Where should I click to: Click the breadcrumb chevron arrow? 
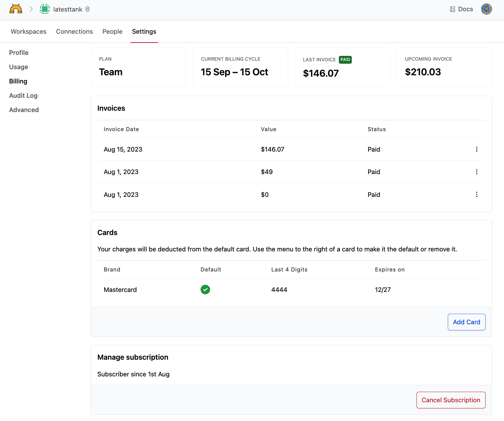click(31, 9)
